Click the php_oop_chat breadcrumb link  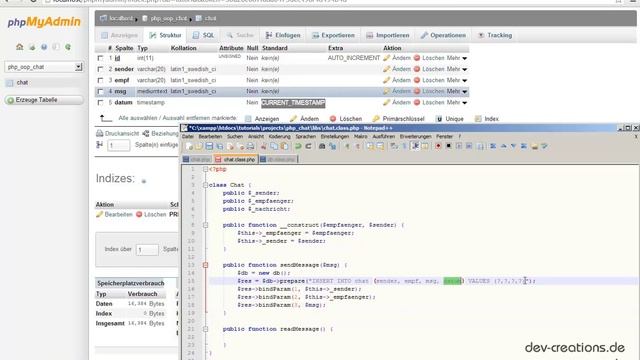coord(169,18)
